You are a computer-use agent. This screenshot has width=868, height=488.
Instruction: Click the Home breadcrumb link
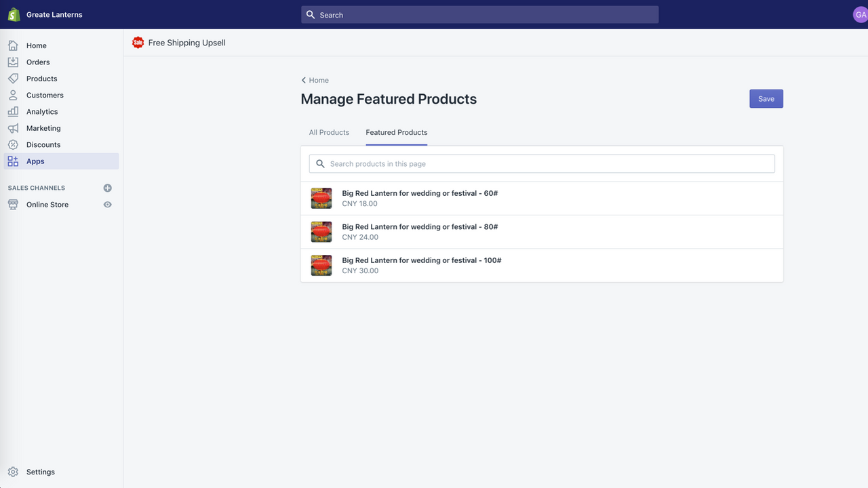[x=319, y=80]
